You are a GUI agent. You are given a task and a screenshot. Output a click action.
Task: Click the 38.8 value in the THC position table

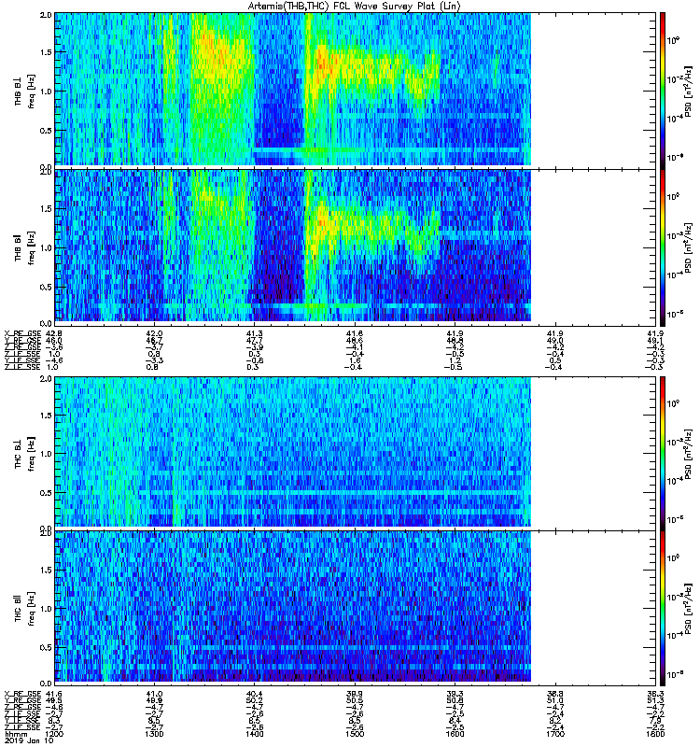pos(555,694)
